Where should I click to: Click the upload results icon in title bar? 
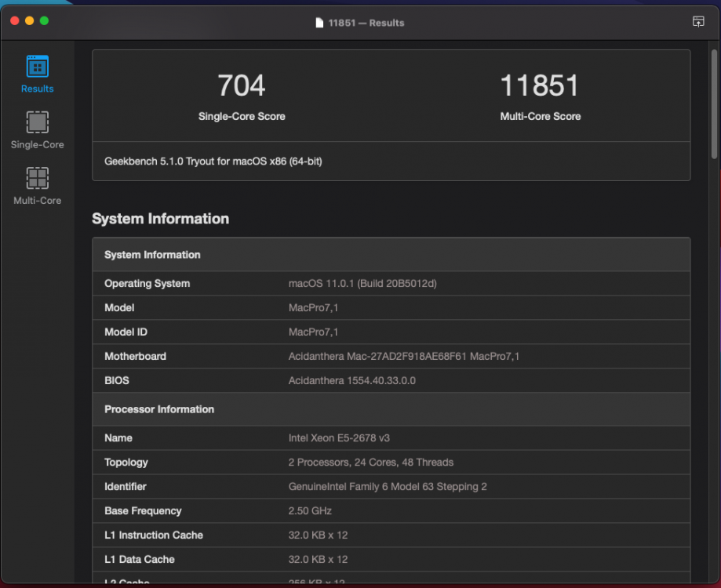[698, 22]
